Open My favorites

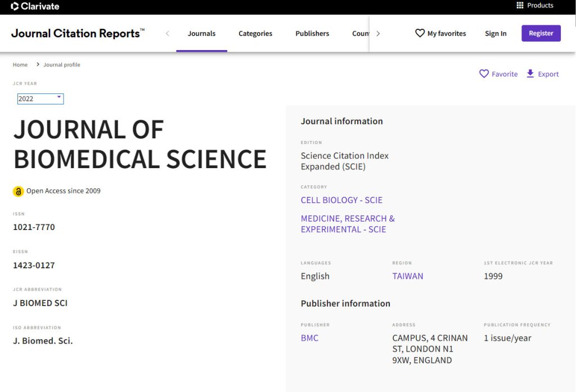[x=440, y=33]
